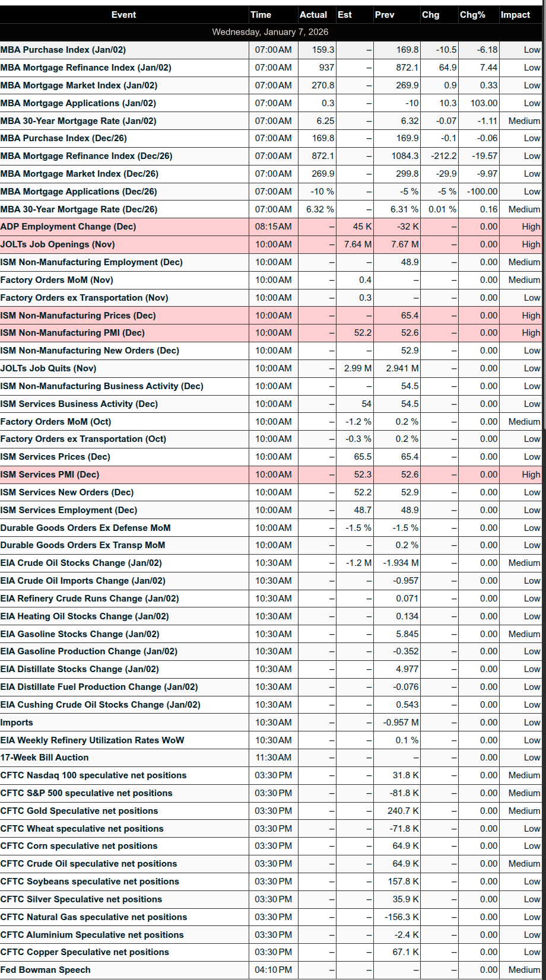
Task: Click ISM Non-Manufacturing PMI (Dec) row
Action: pos(271,333)
